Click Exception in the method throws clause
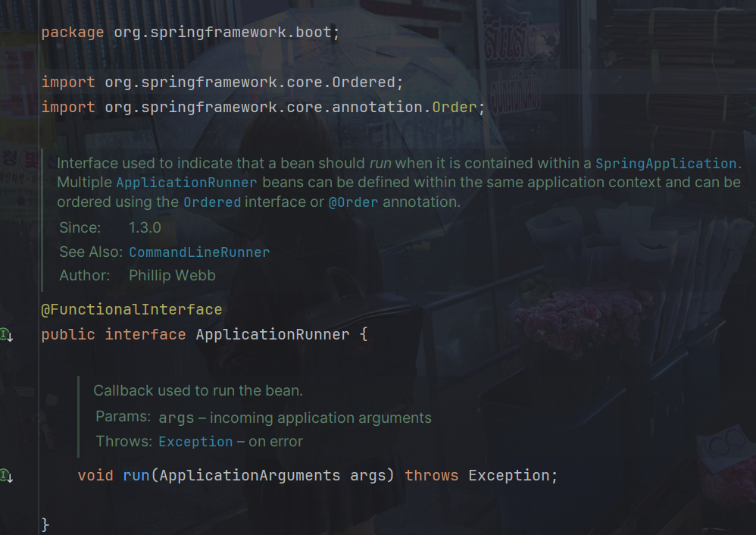The image size is (756, 535). pos(512,476)
